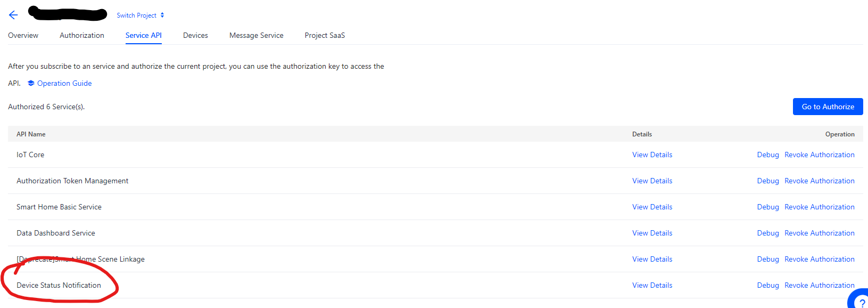
Task: Revoke Authorization for Data Dashboard Service
Action: pos(819,233)
